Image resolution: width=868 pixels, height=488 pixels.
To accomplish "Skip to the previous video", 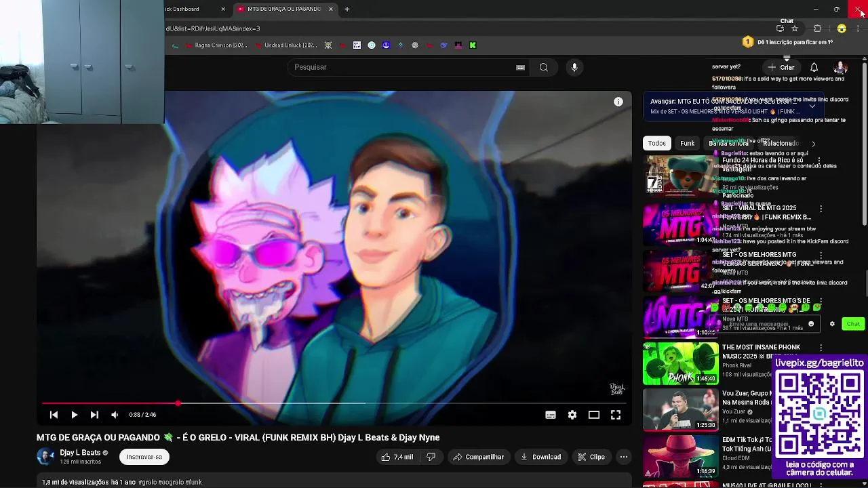I will 54,415.
